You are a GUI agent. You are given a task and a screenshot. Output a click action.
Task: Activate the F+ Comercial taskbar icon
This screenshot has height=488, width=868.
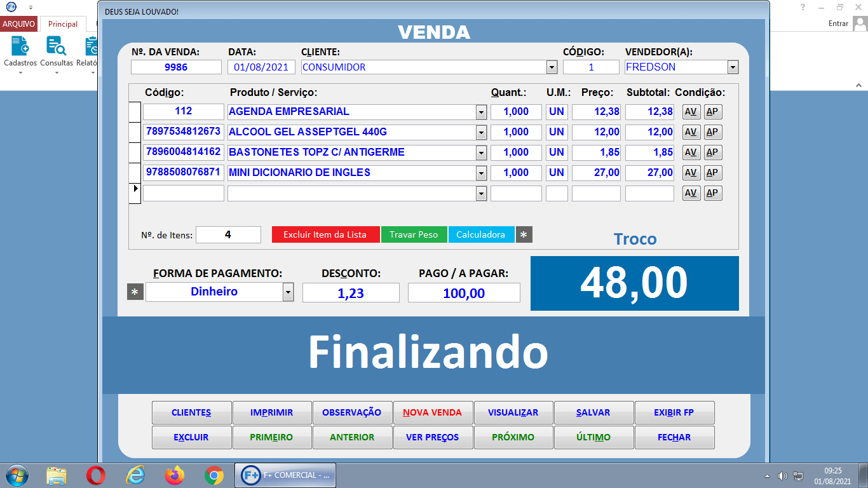[285, 475]
